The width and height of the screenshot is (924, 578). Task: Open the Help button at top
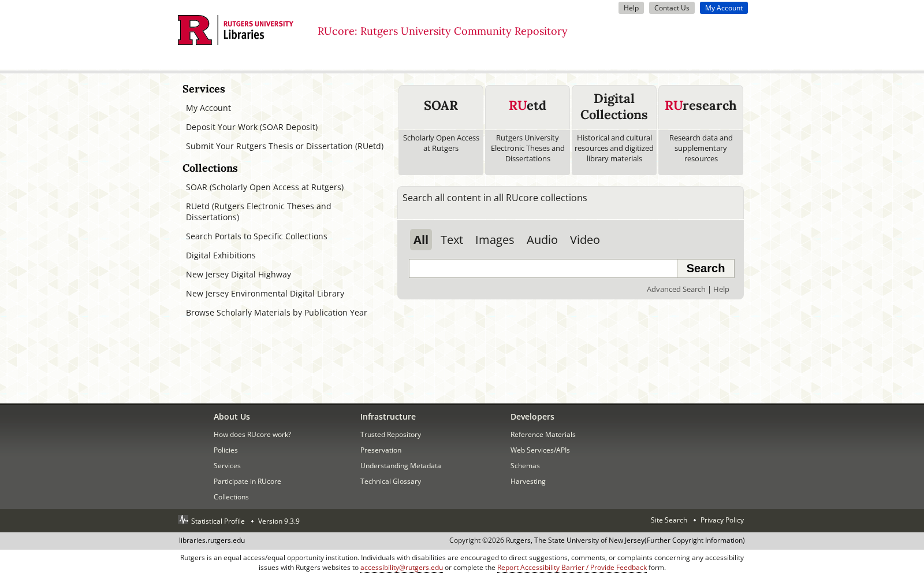coord(631,8)
